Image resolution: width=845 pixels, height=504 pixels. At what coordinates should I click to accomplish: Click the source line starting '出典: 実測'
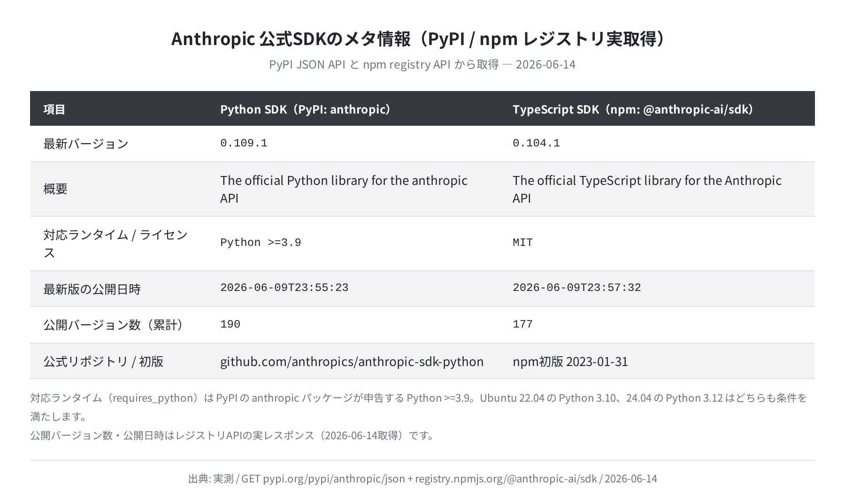tap(422, 479)
